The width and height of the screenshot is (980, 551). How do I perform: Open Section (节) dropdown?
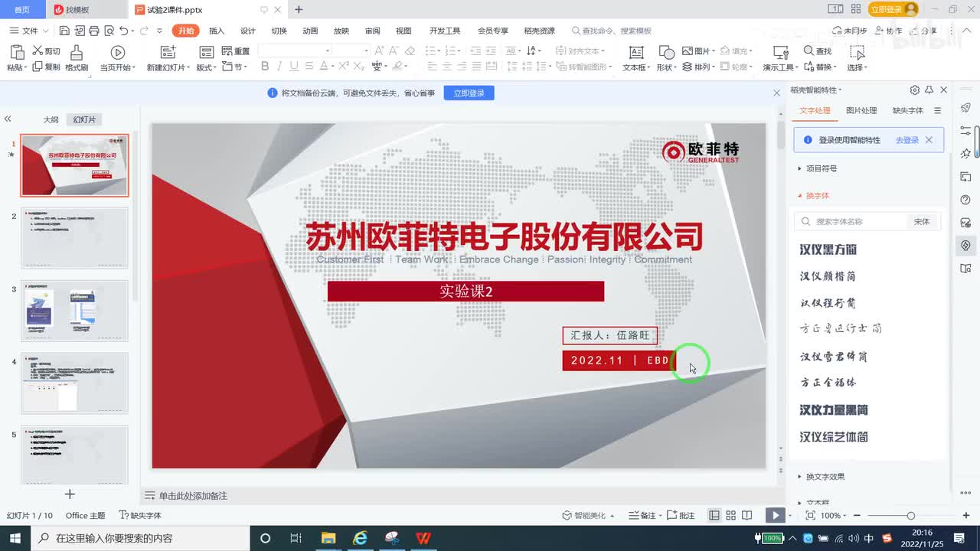coord(235,67)
